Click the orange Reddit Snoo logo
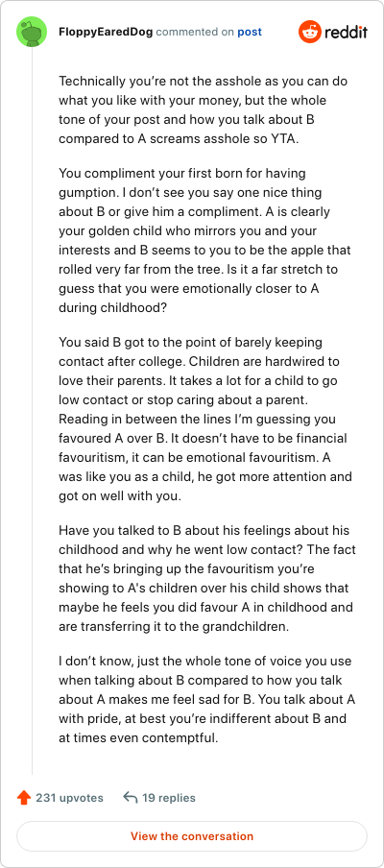The height and width of the screenshot is (868, 384). pos(310,32)
